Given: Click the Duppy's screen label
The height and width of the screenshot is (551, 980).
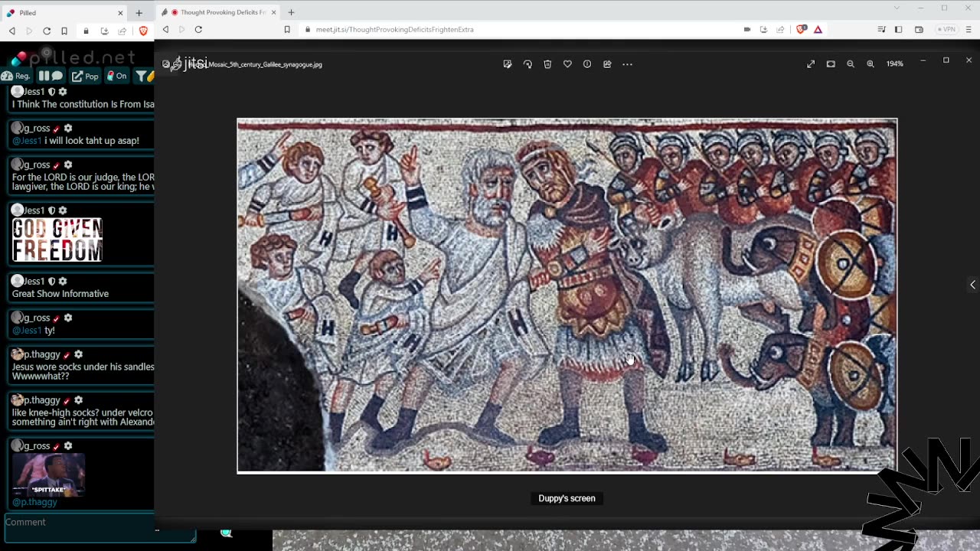Looking at the screenshot, I should click(567, 498).
